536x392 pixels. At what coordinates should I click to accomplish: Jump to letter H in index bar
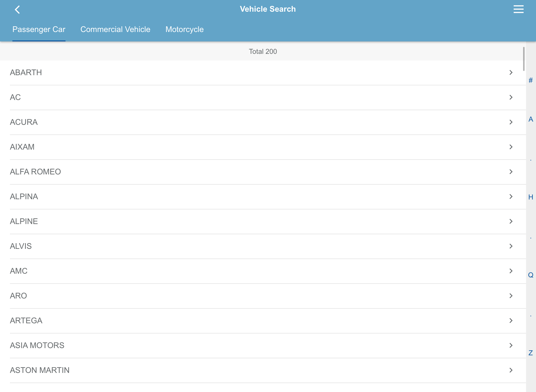click(531, 197)
